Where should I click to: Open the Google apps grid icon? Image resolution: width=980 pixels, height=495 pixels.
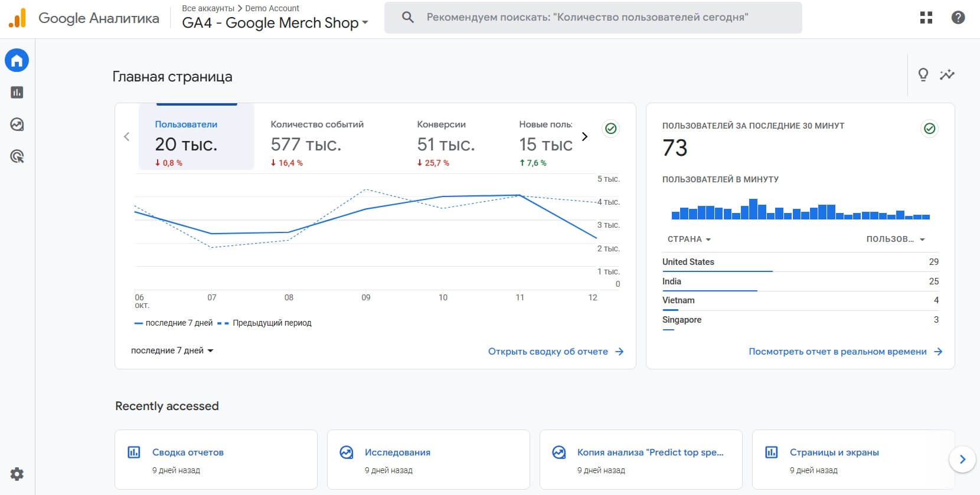(926, 18)
